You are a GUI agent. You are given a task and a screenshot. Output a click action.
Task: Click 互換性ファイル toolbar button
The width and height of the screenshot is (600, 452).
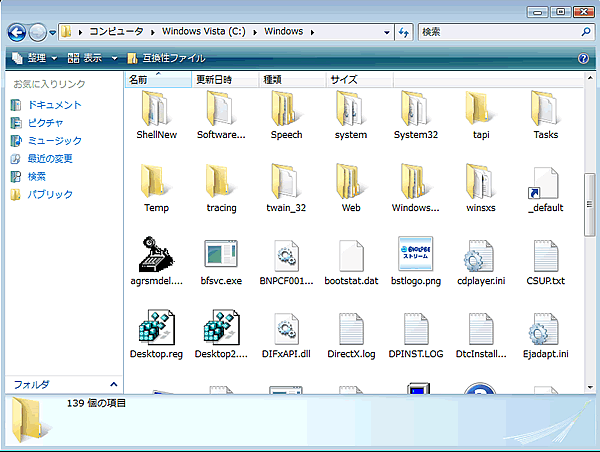click(x=166, y=58)
